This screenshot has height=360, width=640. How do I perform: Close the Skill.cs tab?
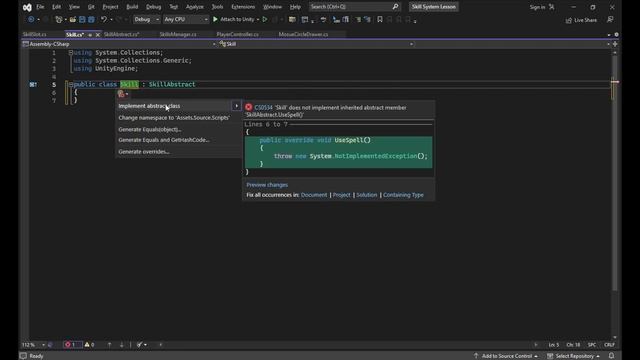[98, 35]
